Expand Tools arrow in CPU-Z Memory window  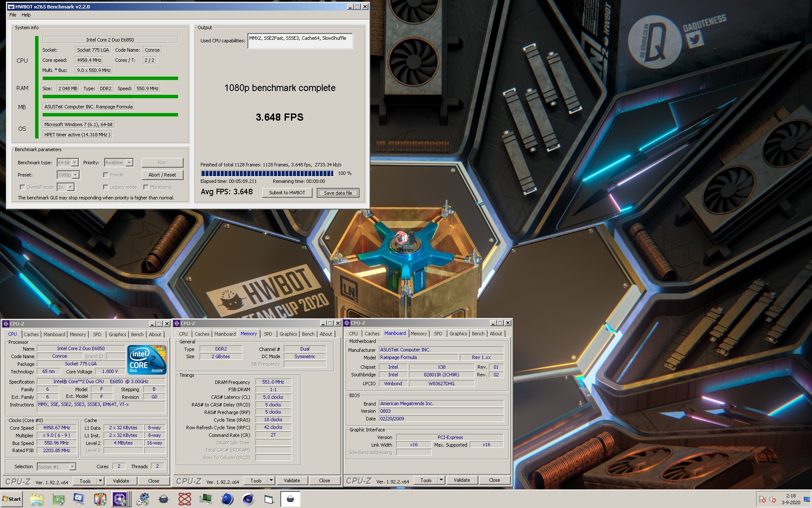pyautogui.click(x=271, y=480)
